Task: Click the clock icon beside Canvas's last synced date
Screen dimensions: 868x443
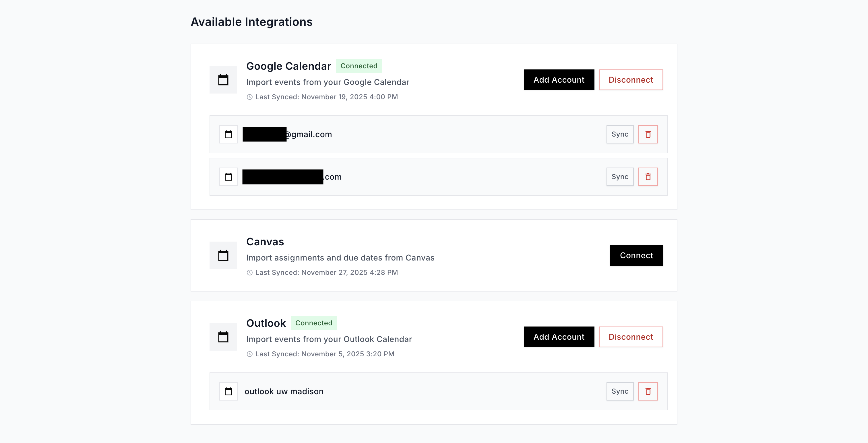Action: pyautogui.click(x=249, y=273)
